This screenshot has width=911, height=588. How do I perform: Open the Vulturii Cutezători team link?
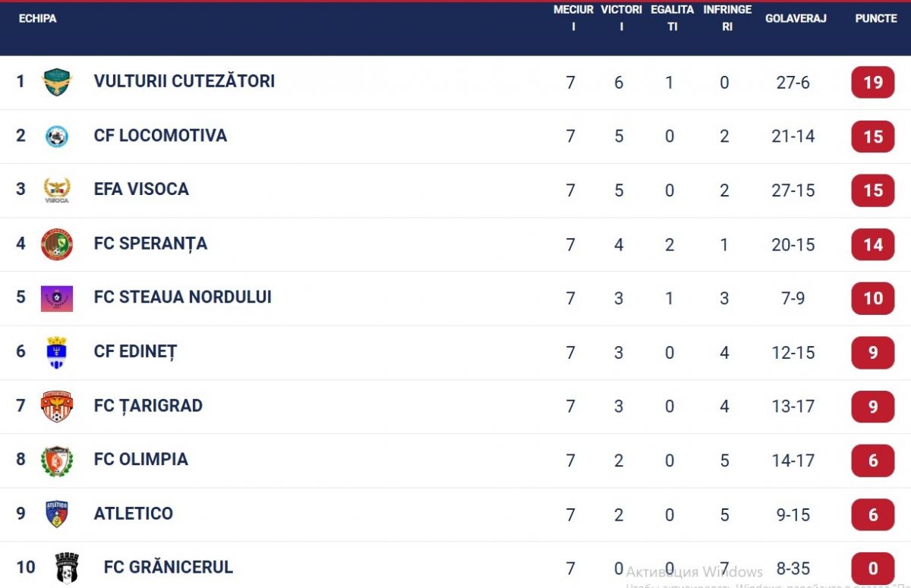(x=184, y=81)
